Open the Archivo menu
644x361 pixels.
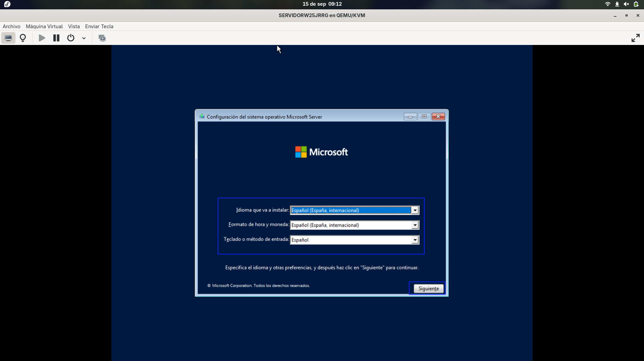click(11, 27)
